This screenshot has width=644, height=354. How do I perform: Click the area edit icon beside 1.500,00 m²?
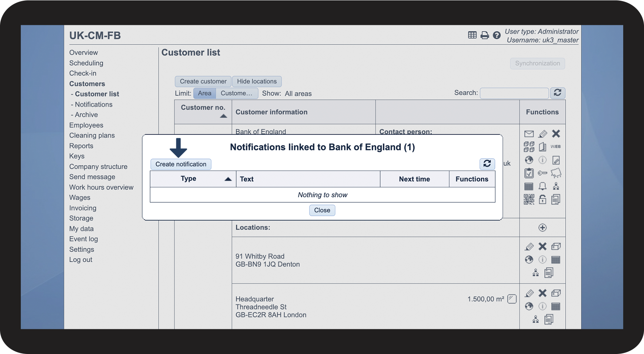click(x=512, y=299)
